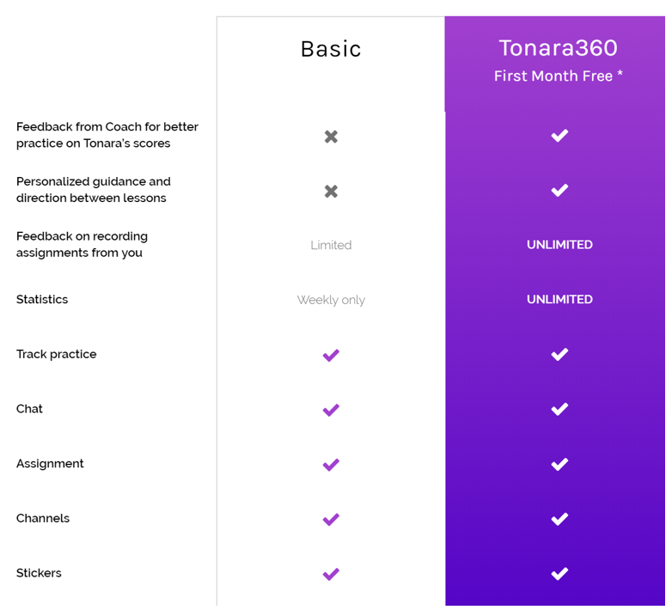Click the Tonara360 UNLIMITED label for Statistics

pyautogui.click(x=559, y=299)
